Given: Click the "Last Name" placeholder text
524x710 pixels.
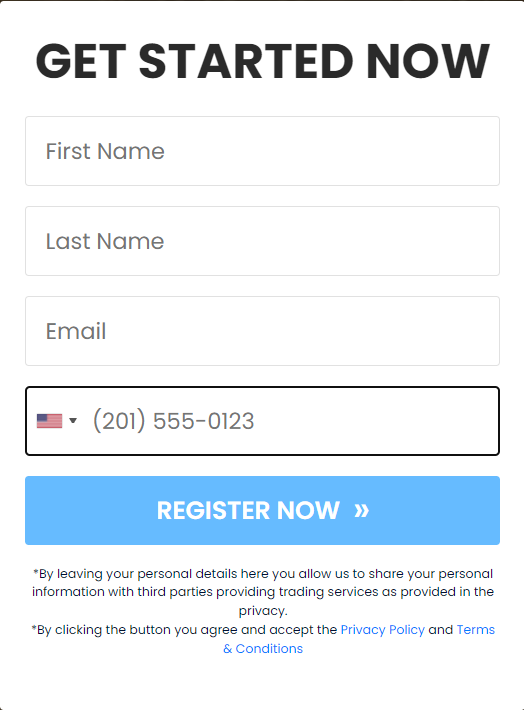Looking at the screenshot, I should (x=105, y=241).
